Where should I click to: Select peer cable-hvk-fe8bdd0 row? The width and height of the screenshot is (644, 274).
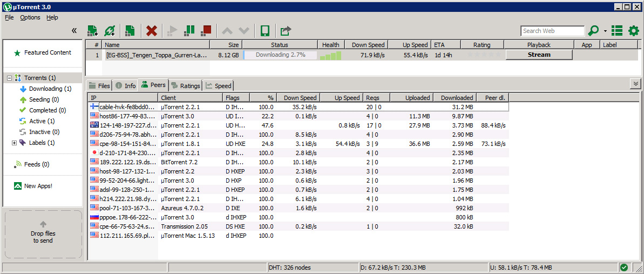[x=299, y=107]
